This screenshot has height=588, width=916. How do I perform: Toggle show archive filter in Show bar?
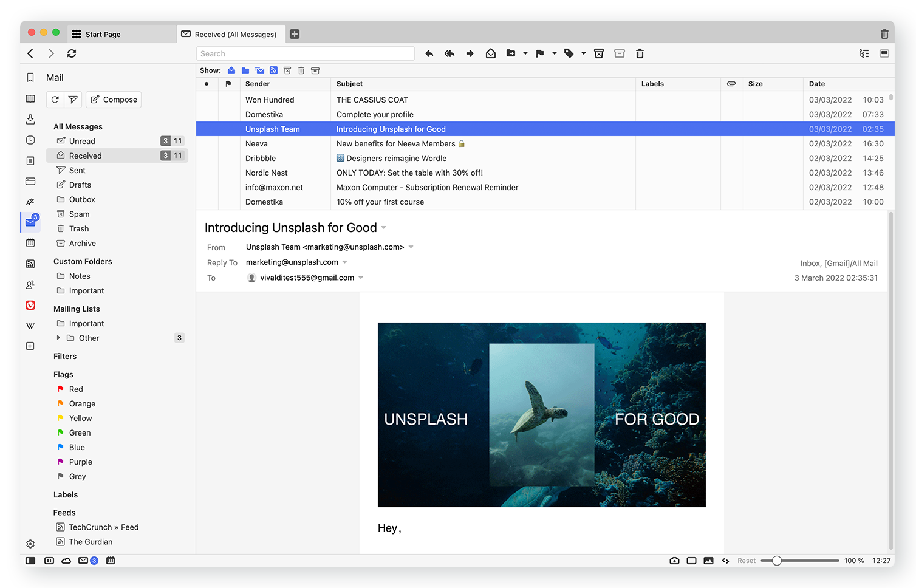[315, 70]
